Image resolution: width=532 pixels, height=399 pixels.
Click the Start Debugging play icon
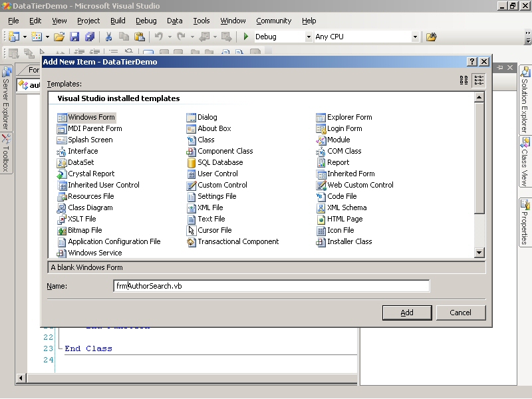pyautogui.click(x=246, y=37)
